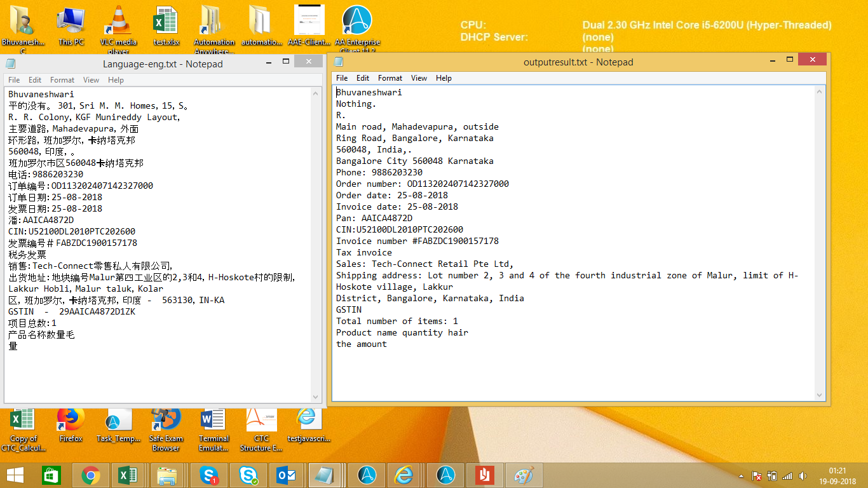Click in the outputresult.txt text area at 'Tax invoice'
The image size is (868, 488).
tap(364, 253)
